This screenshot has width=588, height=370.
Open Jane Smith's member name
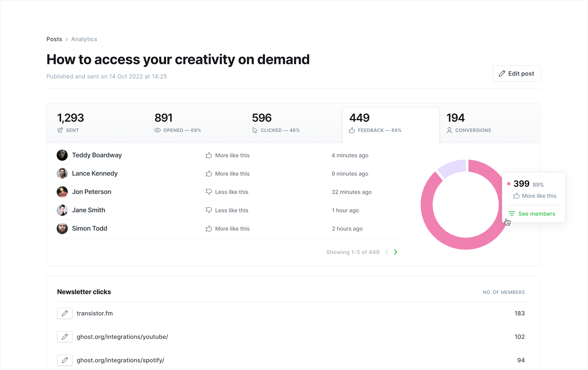88,210
